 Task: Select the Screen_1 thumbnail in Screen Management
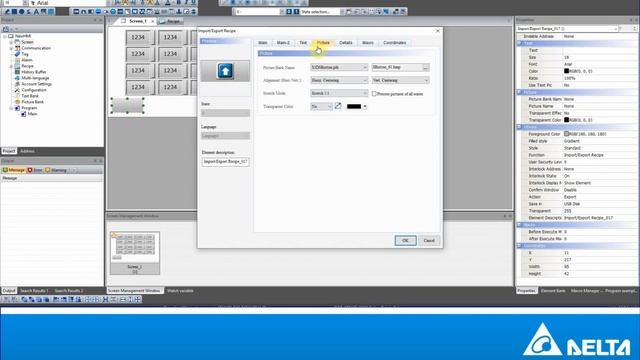(135, 253)
